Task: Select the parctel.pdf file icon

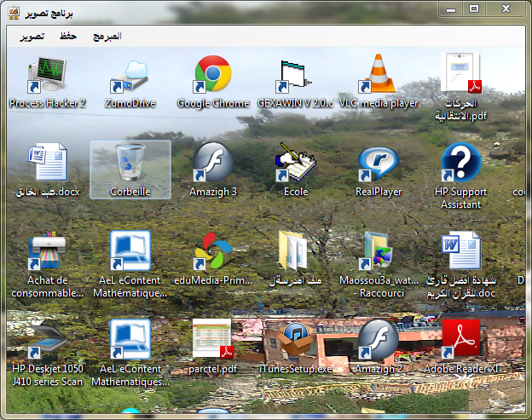Action: 213,339
